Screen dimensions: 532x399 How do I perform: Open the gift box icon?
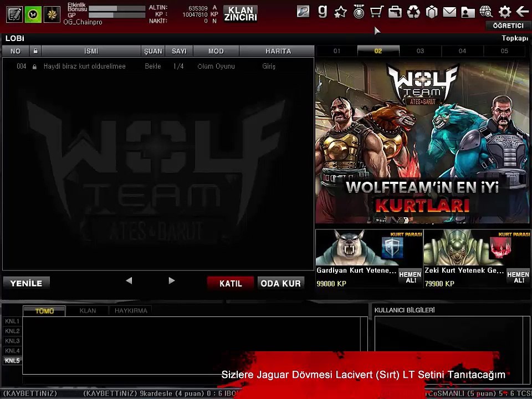click(432, 12)
